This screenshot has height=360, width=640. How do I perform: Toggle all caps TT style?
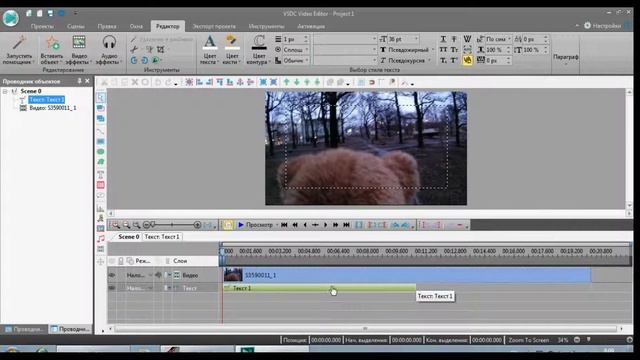point(443,50)
